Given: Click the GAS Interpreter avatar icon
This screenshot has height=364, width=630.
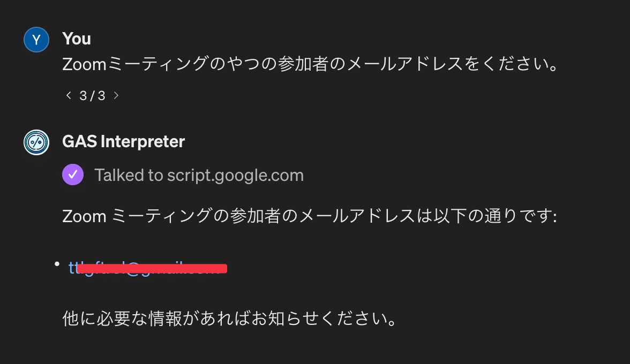Looking at the screenshot, I should 36,142.
